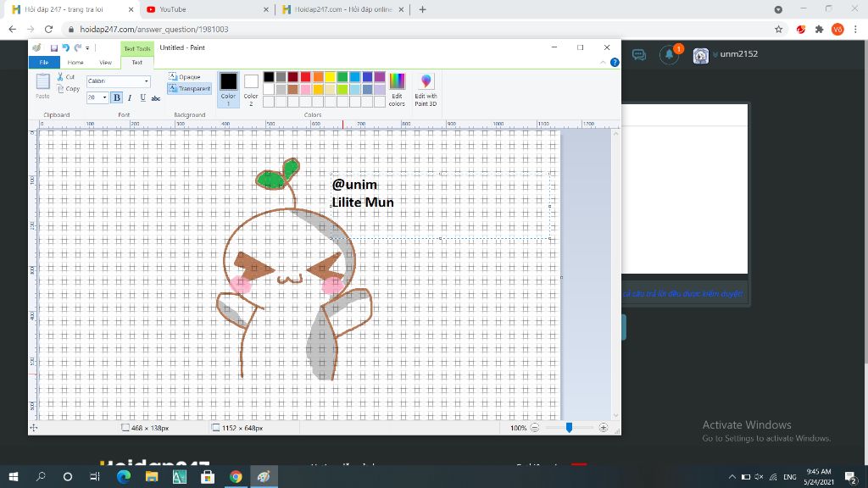Cut the selected text with scissors icon

point(65,77)
